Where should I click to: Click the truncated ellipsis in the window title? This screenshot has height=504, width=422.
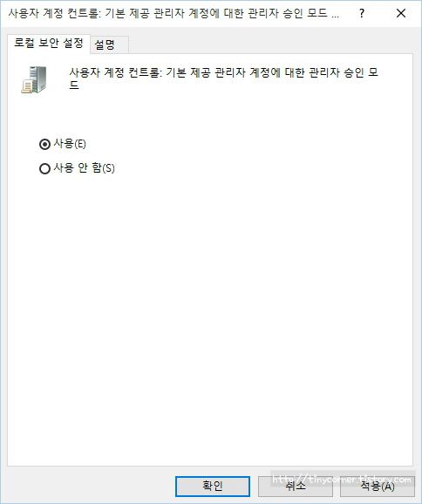335,16
